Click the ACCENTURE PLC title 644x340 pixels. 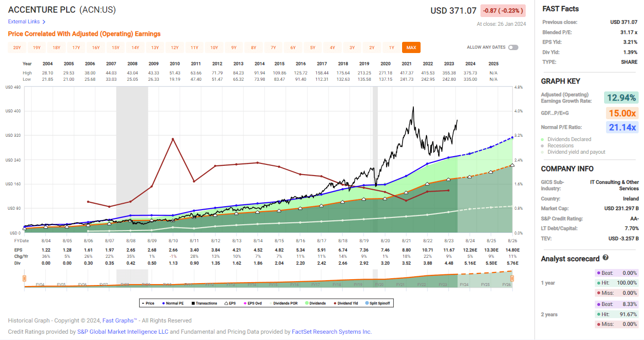coord(41,10)
